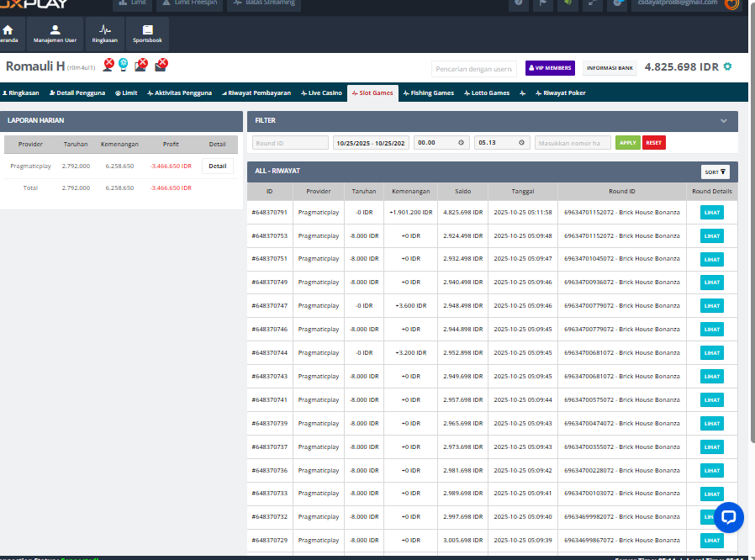
Task: Click LIHAT for bet #648370791
Action: (x=711, y=213)
